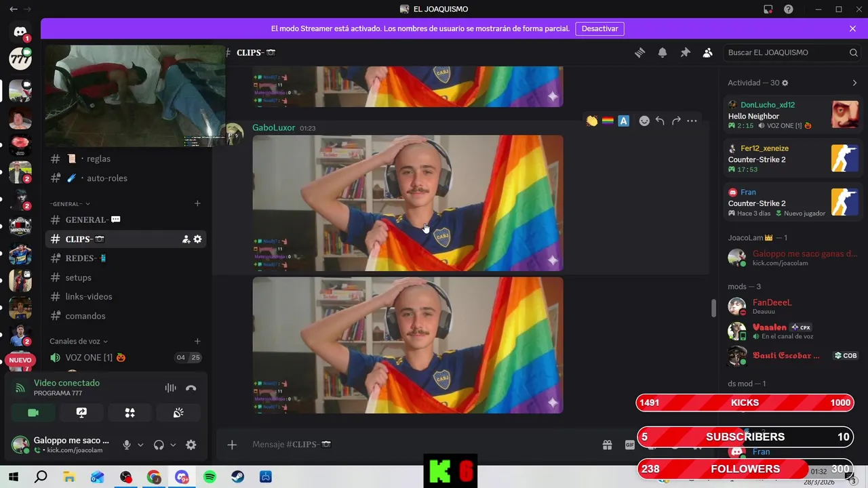The width and height of the screenshot is (868, 488).
Task: Collapse the GENERAL category
Action: pos(69,204)
